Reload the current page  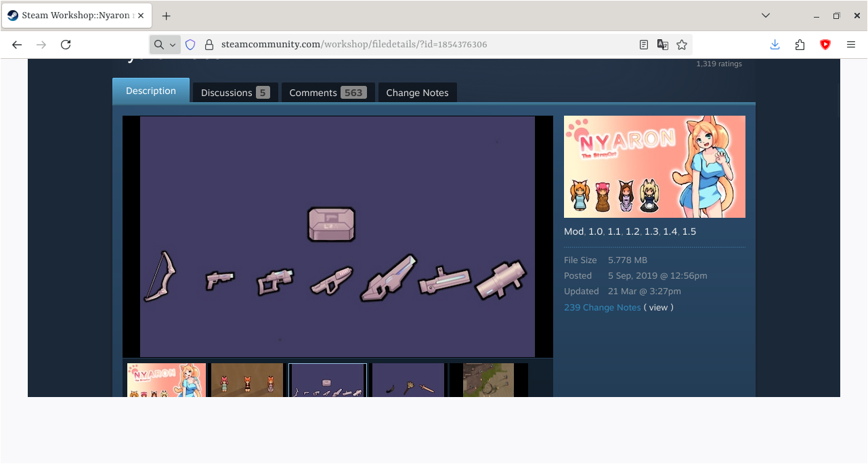(x=66, y=45)
